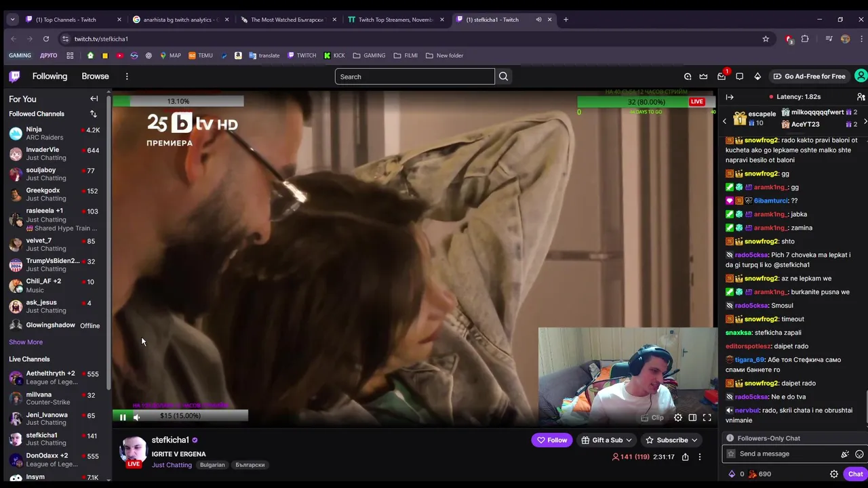The width and height of the screenshot is (868, 488).
Task: Click the search magnifier button
Action: (x=503, y=77)
